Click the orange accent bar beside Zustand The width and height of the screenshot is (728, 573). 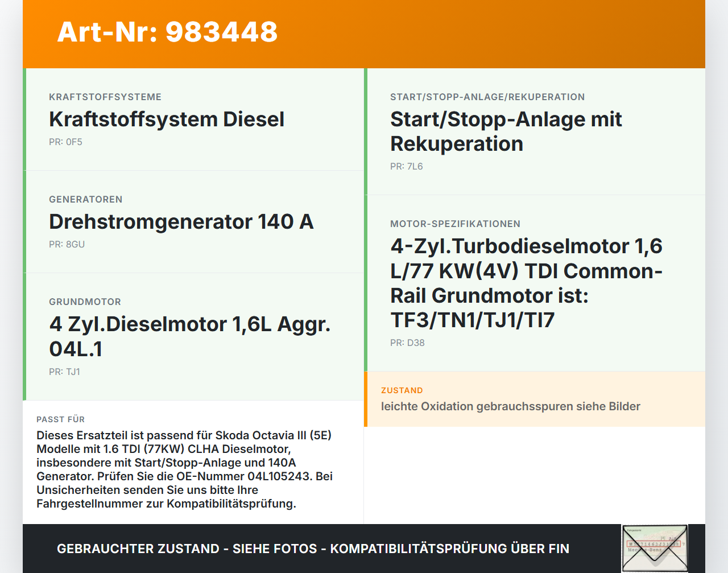(x=366, y=399)
